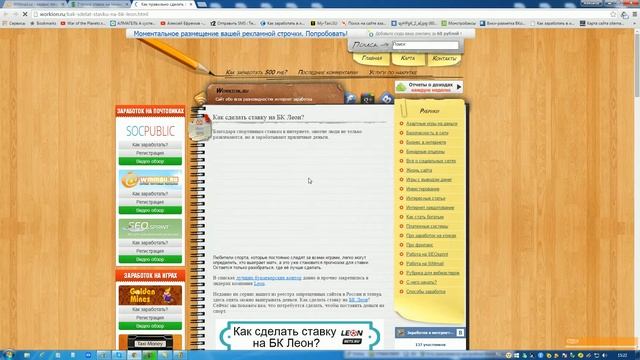Click the Google+ icon in site header
Screen dimensions: 640x360
coord(368,98)
